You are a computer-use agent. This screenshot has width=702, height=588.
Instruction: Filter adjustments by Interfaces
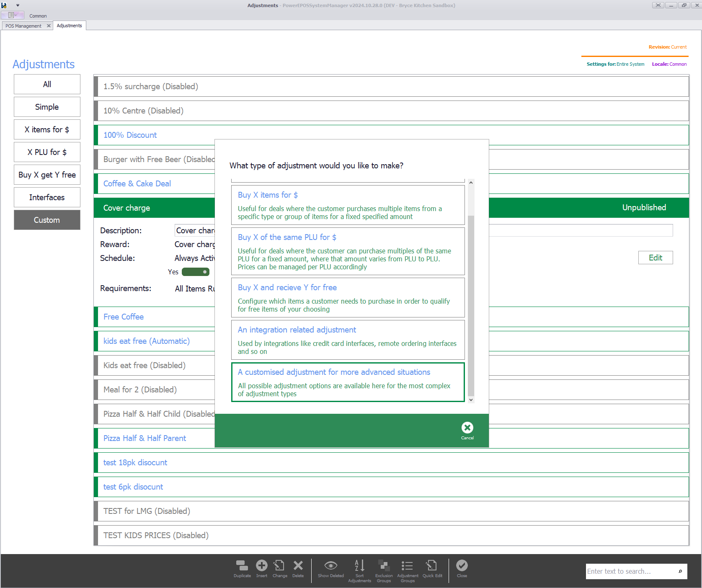pos(47,197)
